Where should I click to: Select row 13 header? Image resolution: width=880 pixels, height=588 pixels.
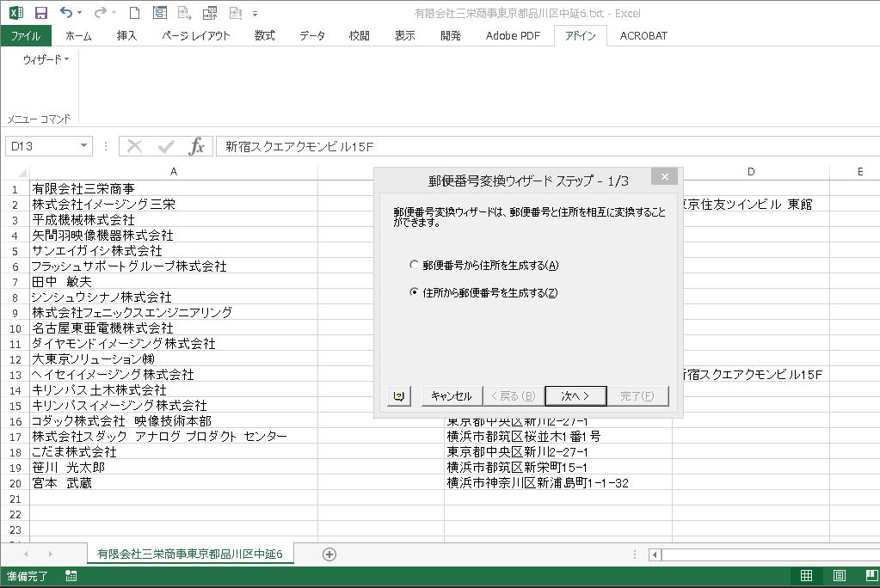(15, 375)
